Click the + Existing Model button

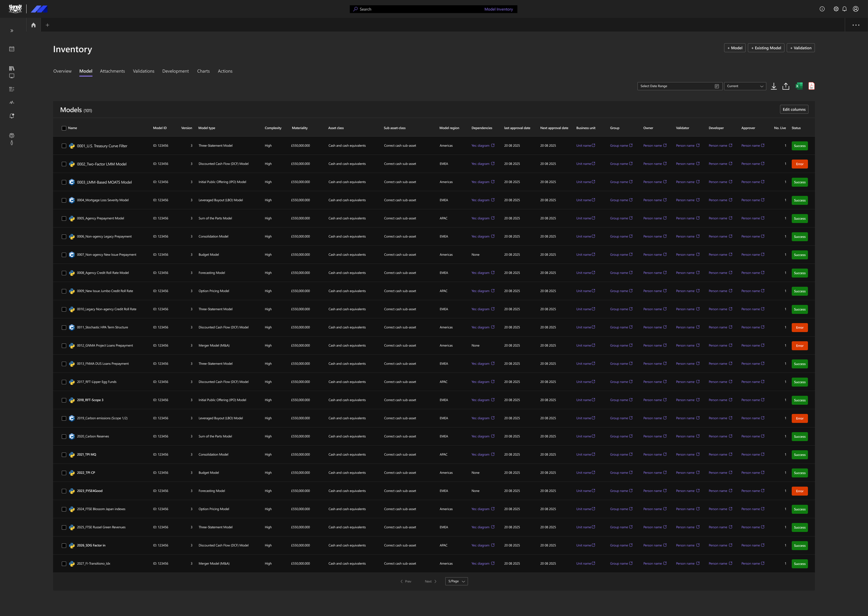pos(766,48)
